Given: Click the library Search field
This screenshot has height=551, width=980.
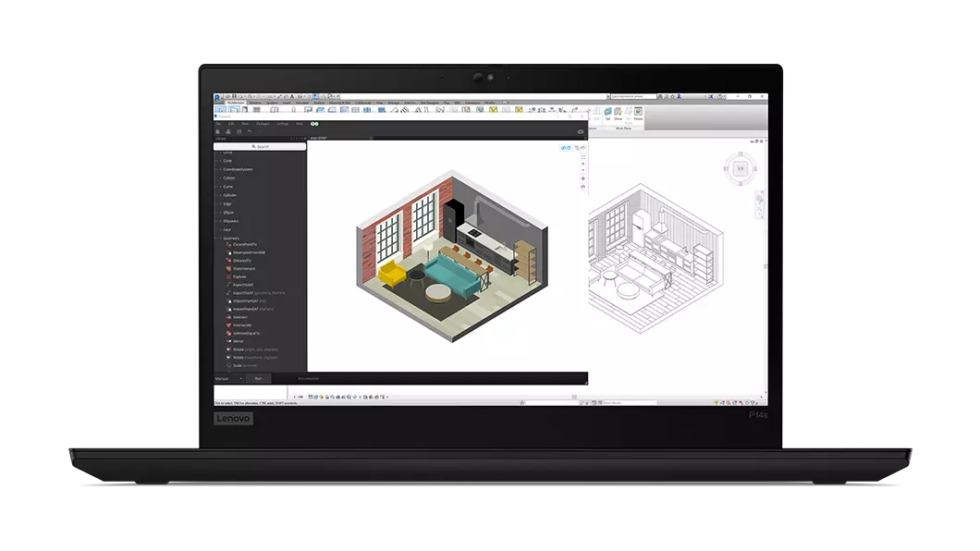Looking at the screenshot, I should coord(260,146).
